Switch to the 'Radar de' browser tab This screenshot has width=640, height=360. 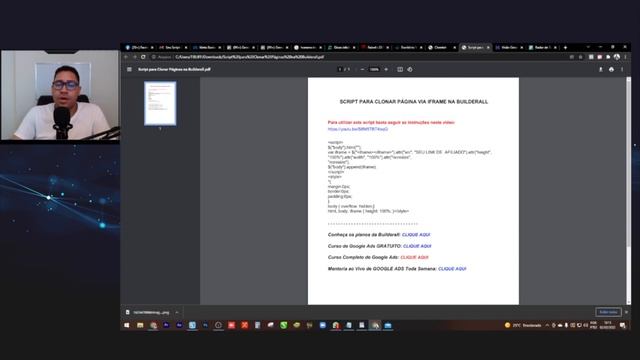[542, 47]
